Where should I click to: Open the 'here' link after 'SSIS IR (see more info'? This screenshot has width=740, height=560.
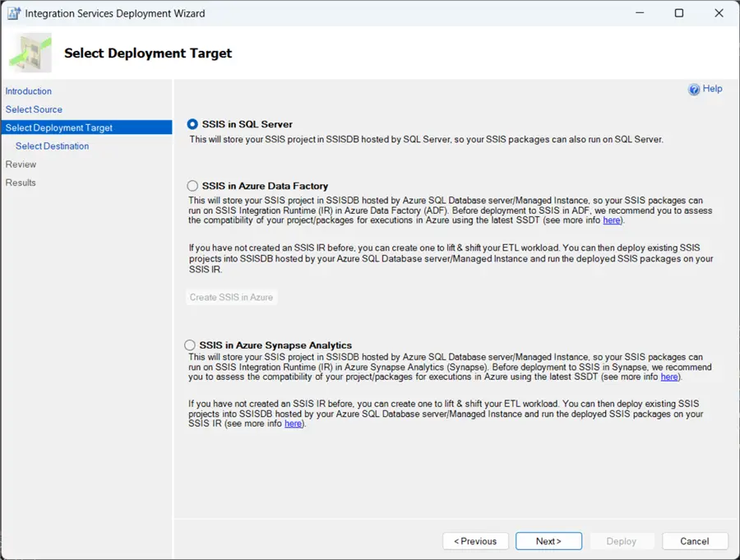coord(293,423)
